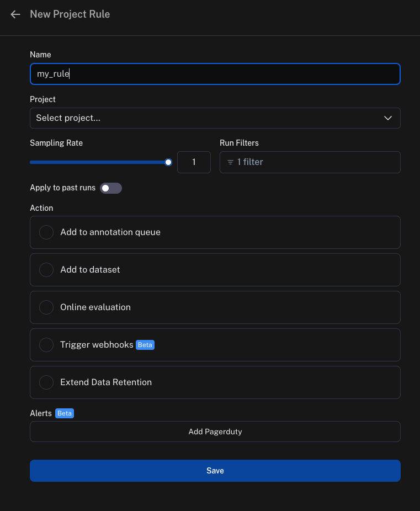Select the Add to annotation queue option
The height and width of the screenshot is (511, 420).
pos(46,232)
